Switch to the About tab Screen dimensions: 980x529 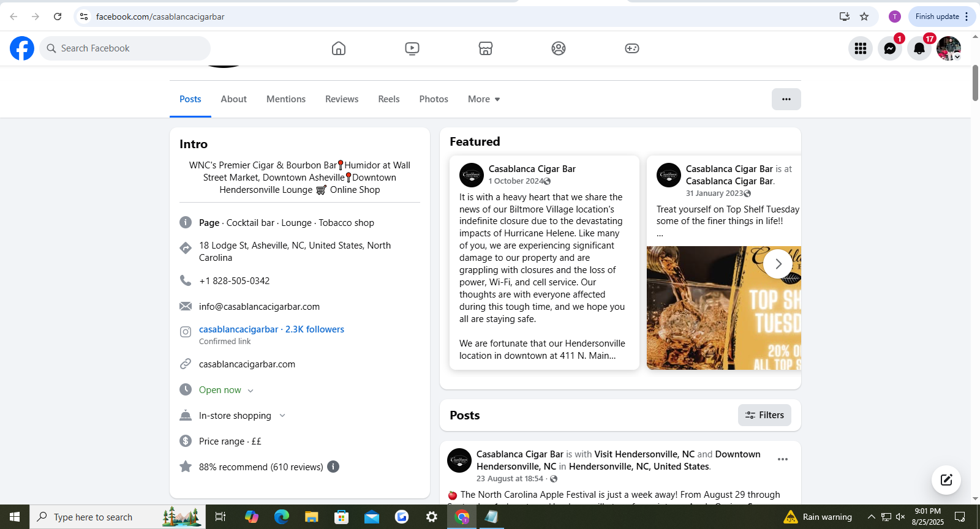coord(234,99)
